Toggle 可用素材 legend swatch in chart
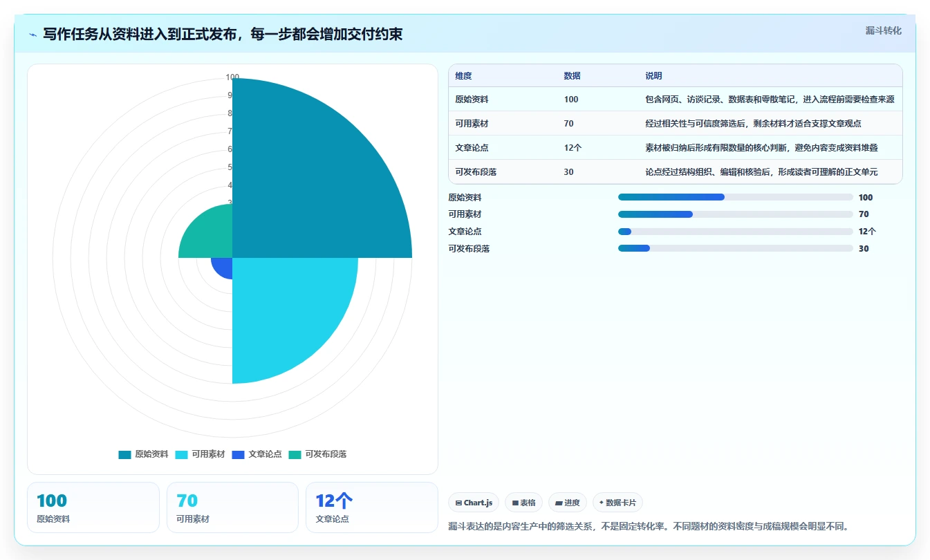 [181, 455]
